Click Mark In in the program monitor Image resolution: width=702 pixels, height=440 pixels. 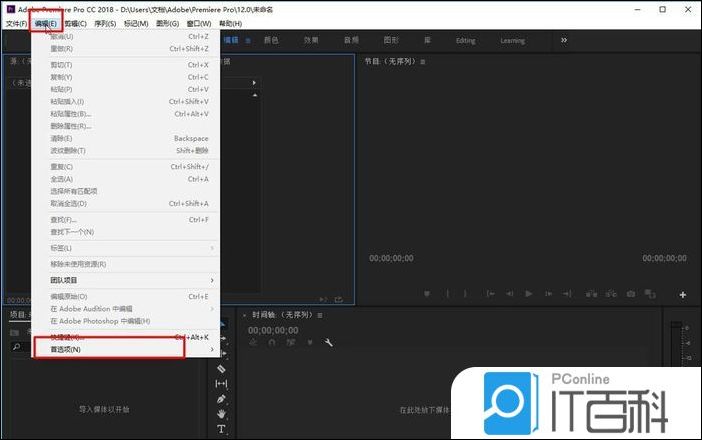click(x=447, y=294)
